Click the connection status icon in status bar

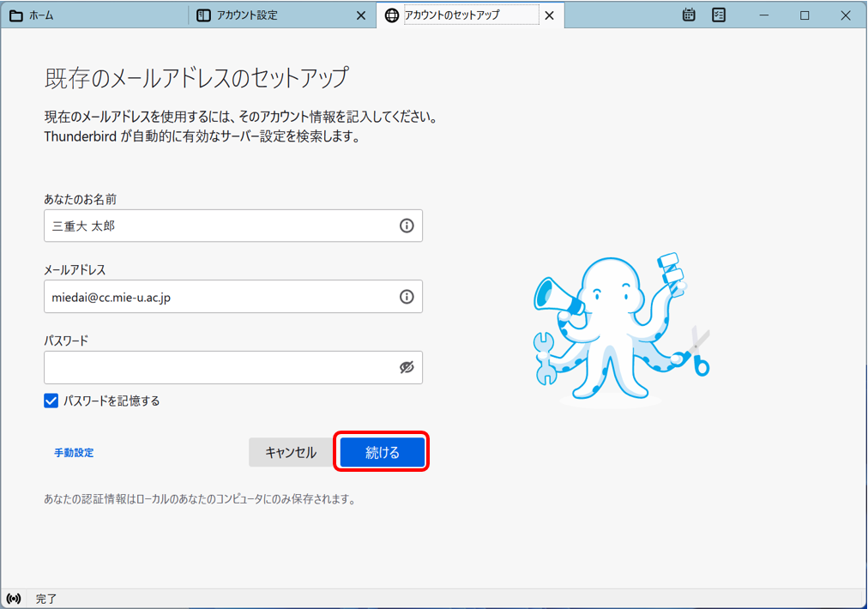pyautogui.click(x=14, y=599)
